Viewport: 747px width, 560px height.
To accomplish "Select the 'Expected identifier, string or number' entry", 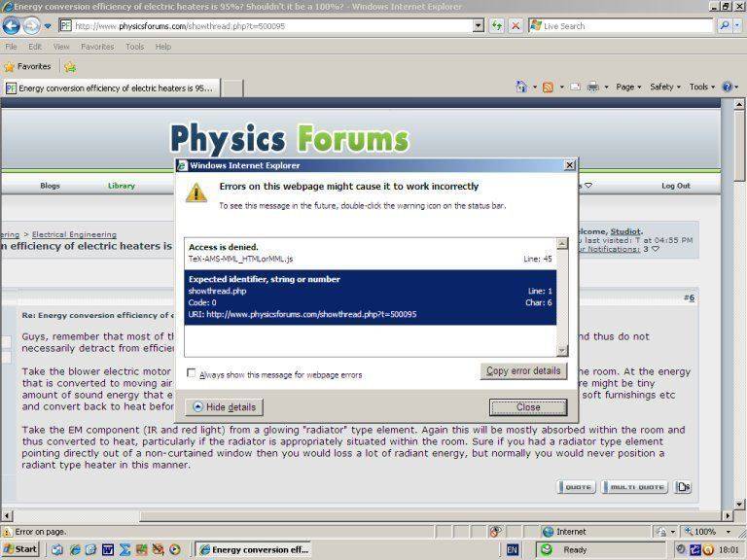I will pos(371,297).
